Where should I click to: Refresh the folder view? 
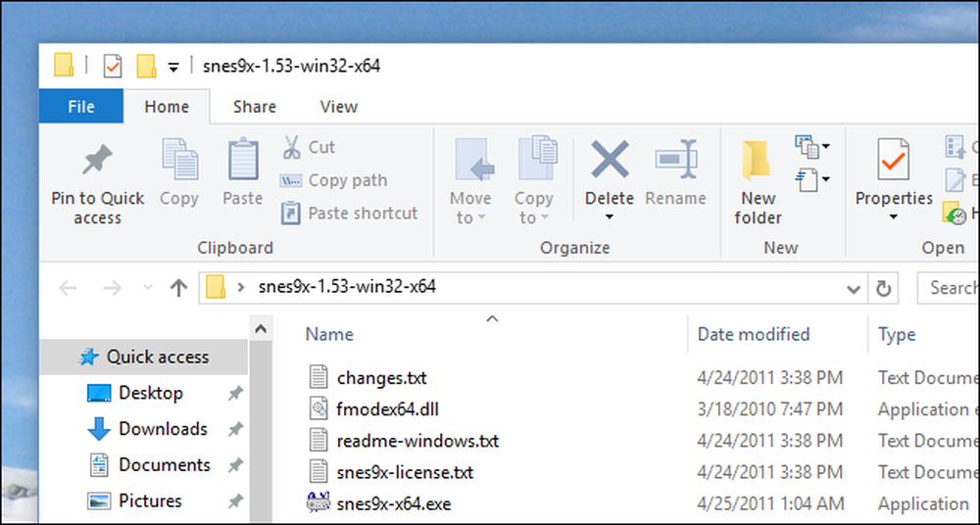coord(883,289)
